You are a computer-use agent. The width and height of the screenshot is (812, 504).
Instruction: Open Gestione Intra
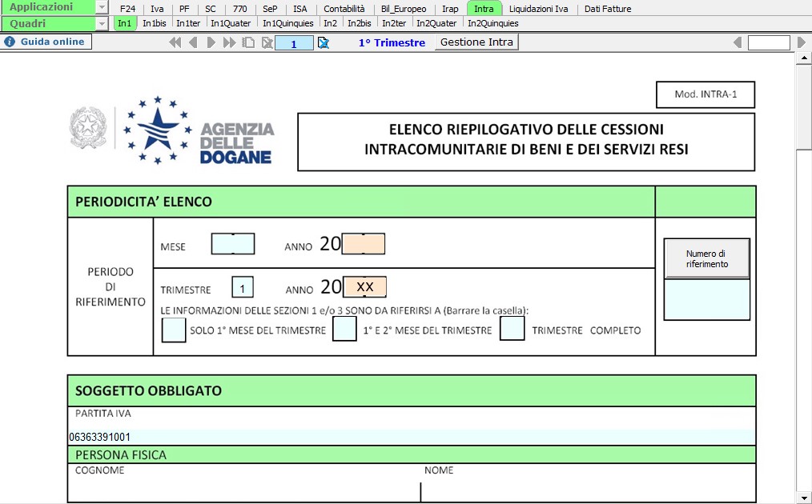[476, 42]
